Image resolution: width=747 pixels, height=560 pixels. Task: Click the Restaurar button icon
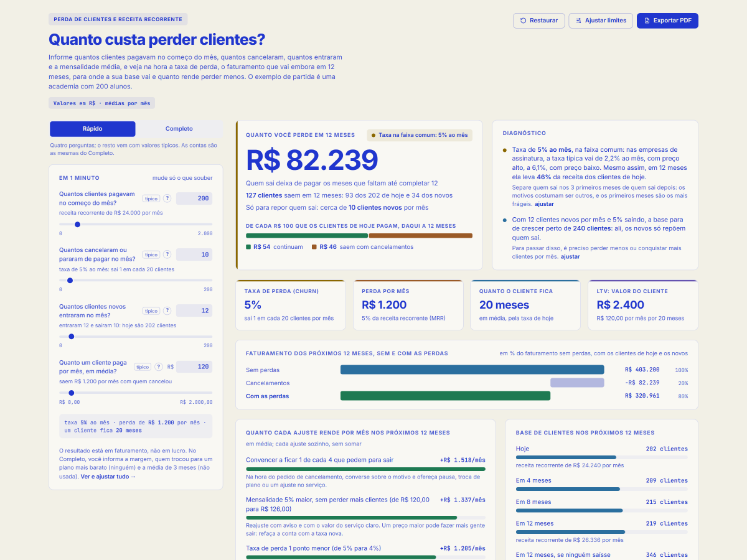[524, 21]
